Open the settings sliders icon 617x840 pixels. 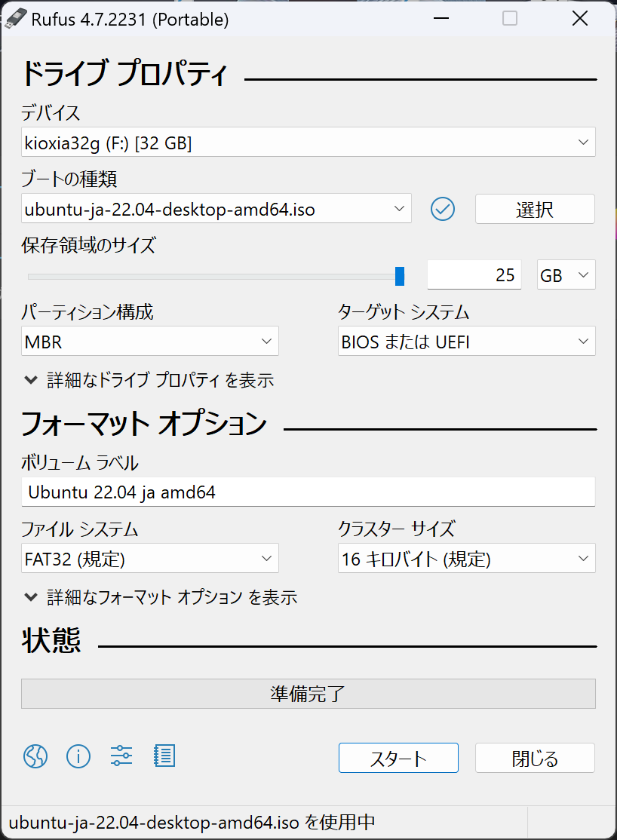pos(121,756)
